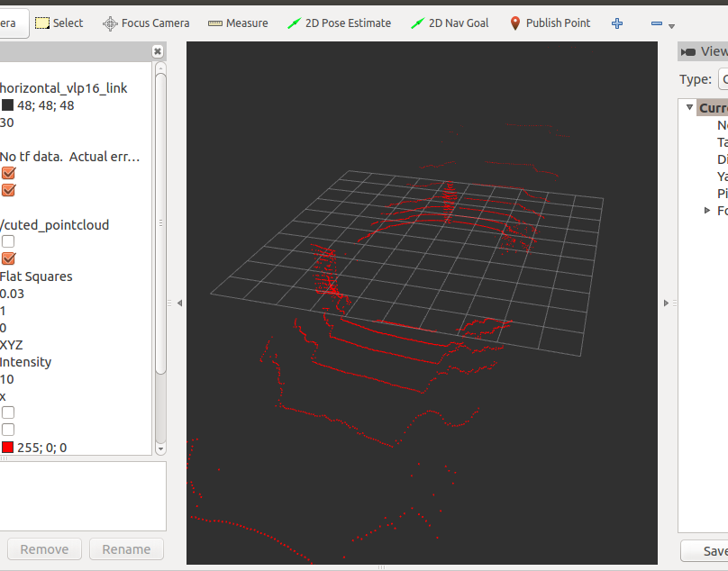Screen dimensions: 728x571
Task: Click the description text box below Displays
Action: (83, 496)
